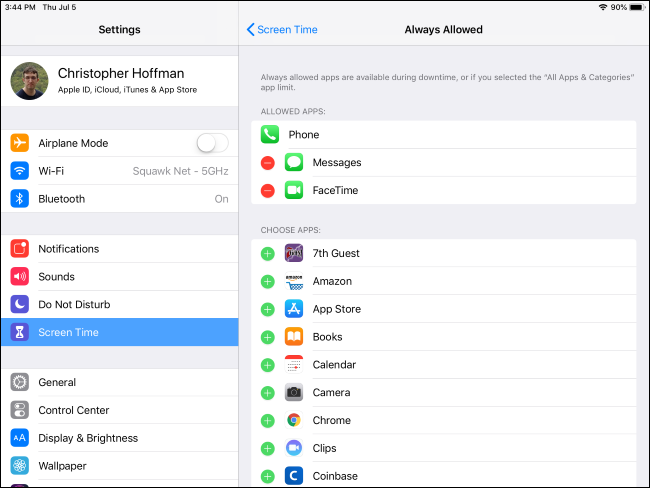The height and width of the screenshot is (488, 650).
Task: Add Calendar with green plus button
Action: coord(267,365)
